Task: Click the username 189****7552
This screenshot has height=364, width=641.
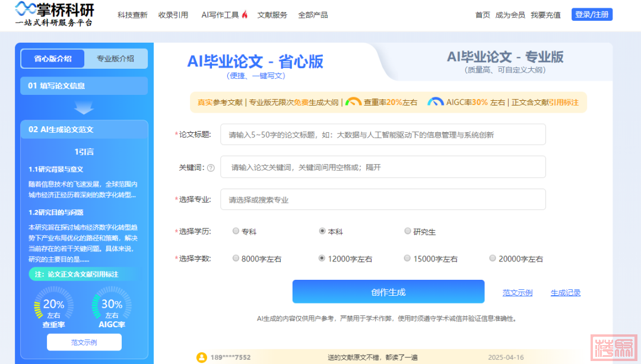Action: (230, 357)
